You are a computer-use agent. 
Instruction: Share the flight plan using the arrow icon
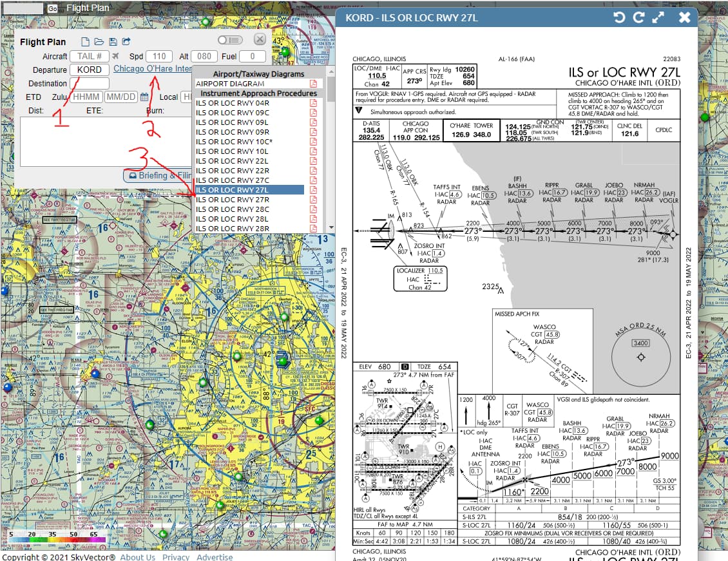click(126, 42)
